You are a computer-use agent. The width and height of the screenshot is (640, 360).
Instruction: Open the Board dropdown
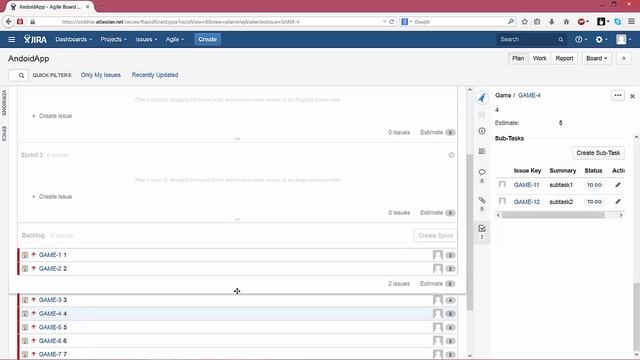596,58
